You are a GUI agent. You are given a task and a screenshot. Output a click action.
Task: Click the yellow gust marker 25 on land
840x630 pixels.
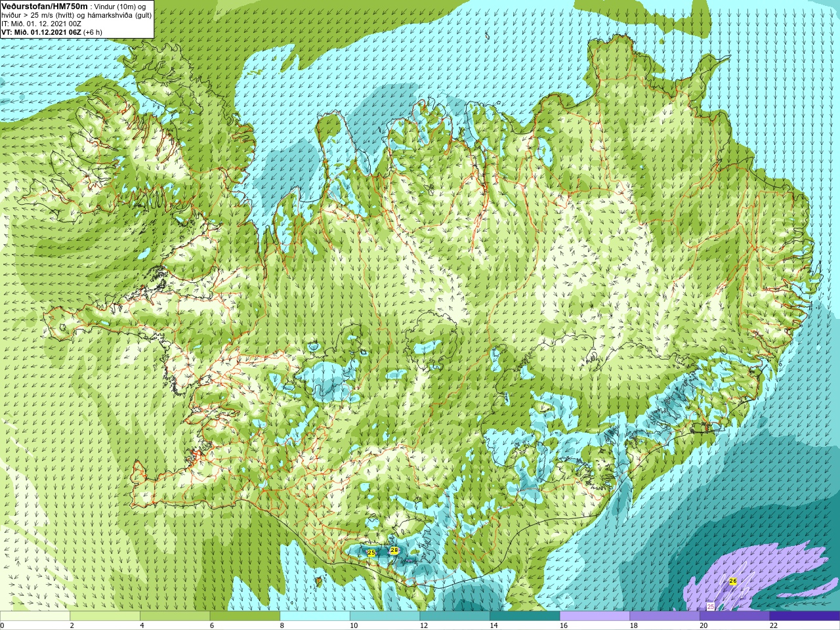coord(371,553)
